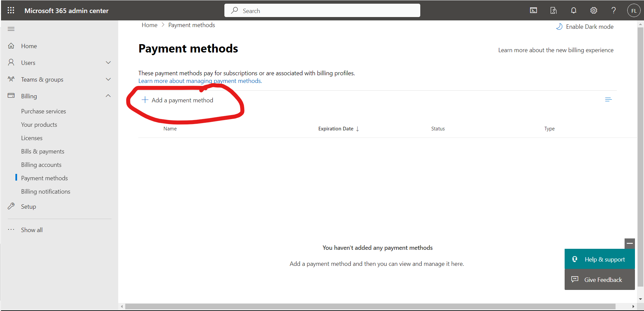Open the Settings gear icon
This screenshot has height=311, width=644.
594,10
